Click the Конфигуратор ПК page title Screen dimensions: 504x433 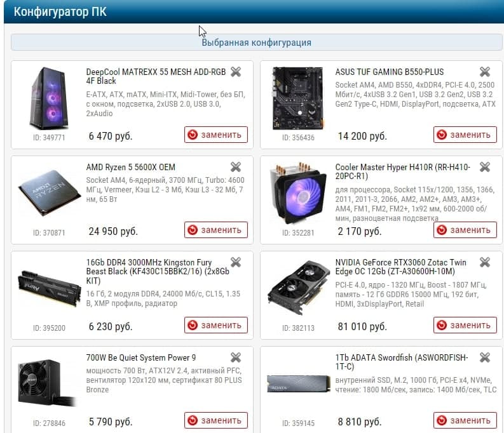[x=60, y=12]
